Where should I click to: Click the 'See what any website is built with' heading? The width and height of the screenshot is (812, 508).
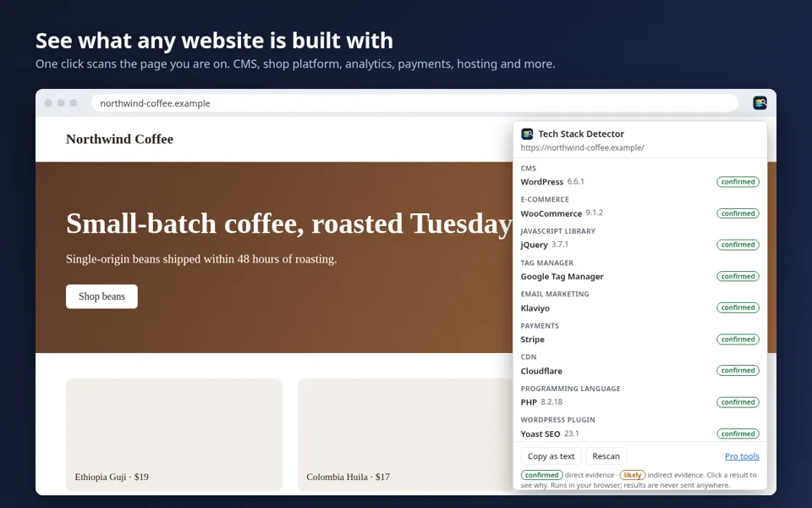[x=214, y=41]
